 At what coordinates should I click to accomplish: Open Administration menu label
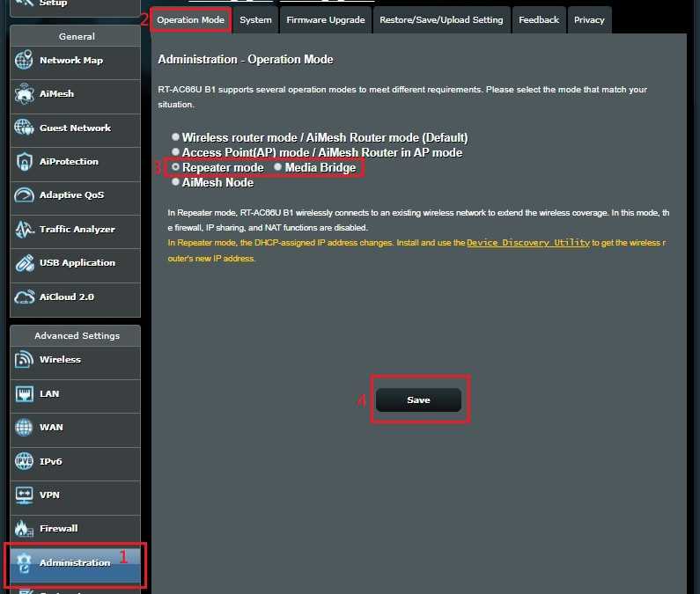pyautogui.click(x=75, y=563)
